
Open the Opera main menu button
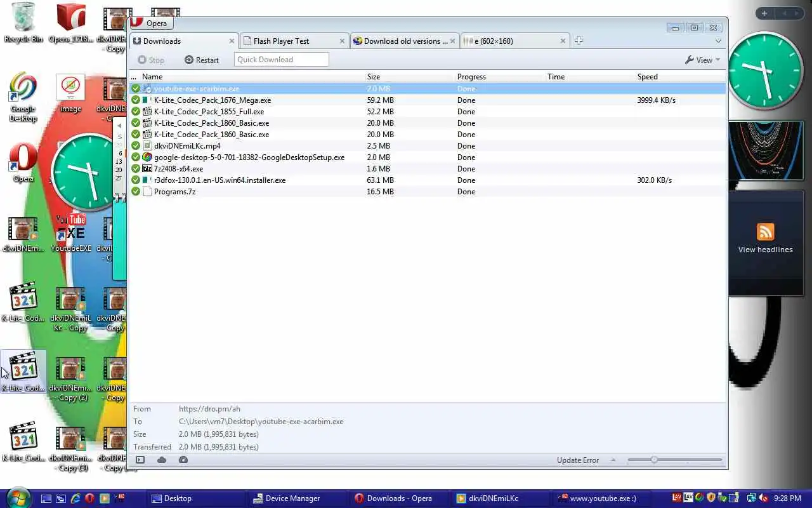(x=151, y=23)
